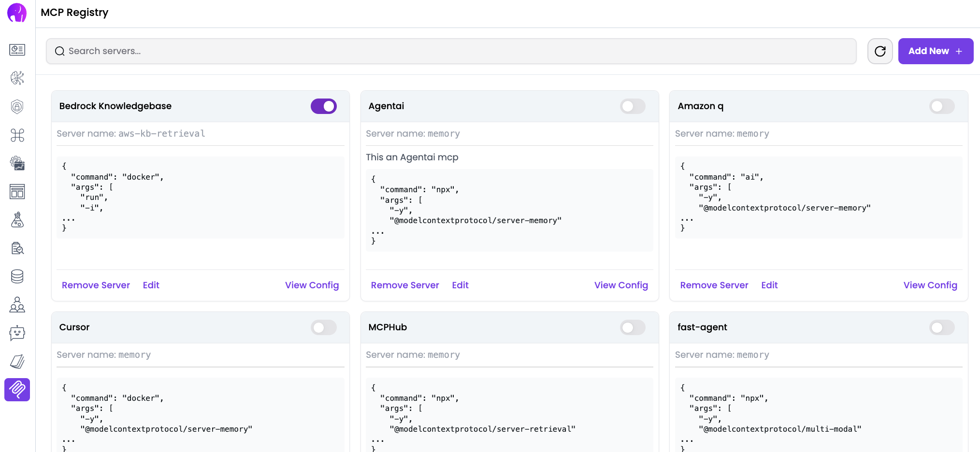Click the purple elephant logo
The width and height of the screenshot is (980, 452).
(17, 13)
